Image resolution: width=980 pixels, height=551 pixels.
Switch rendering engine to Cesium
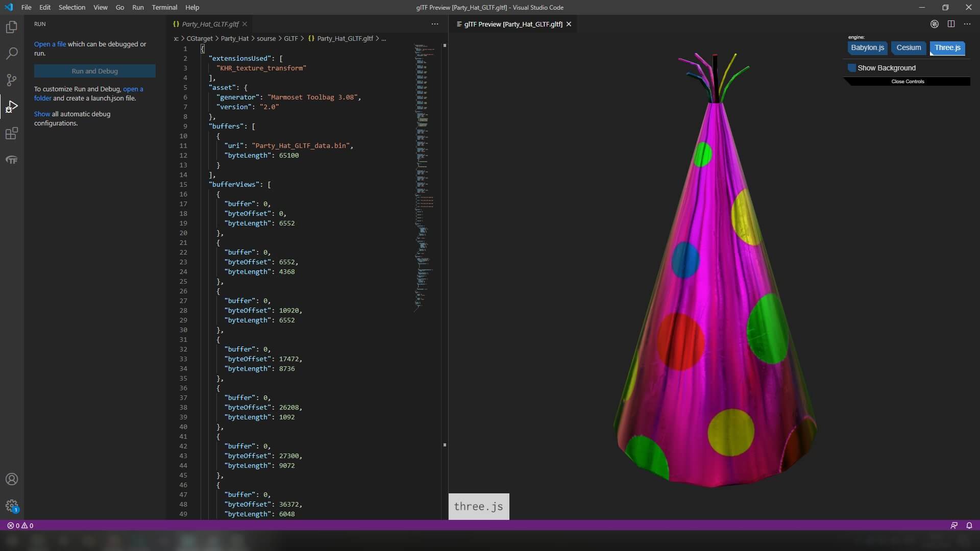[x=909, y=47]
